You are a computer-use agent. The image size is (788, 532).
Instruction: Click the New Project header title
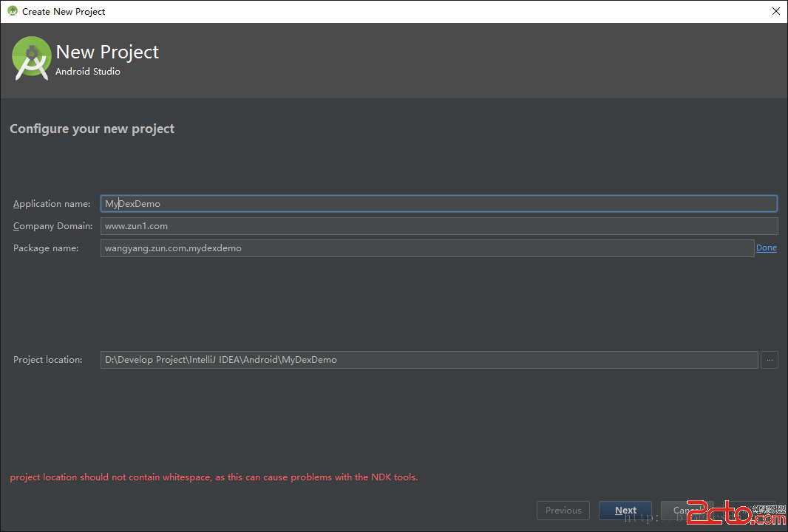[107, 52]
